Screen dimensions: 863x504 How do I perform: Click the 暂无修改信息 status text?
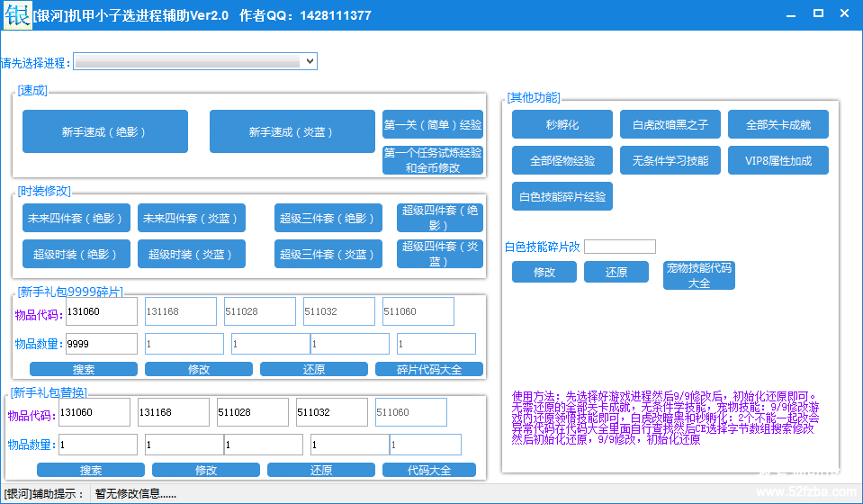[135, 493]
